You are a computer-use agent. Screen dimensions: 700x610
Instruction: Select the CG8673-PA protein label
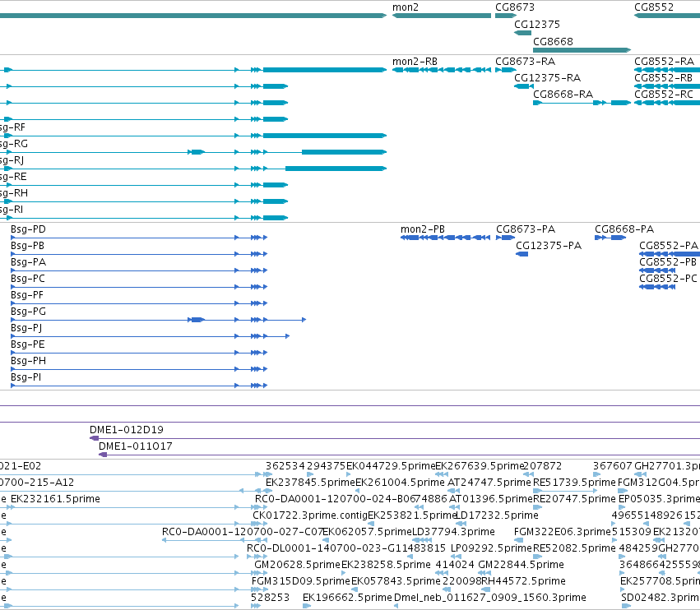pos(526,229)
